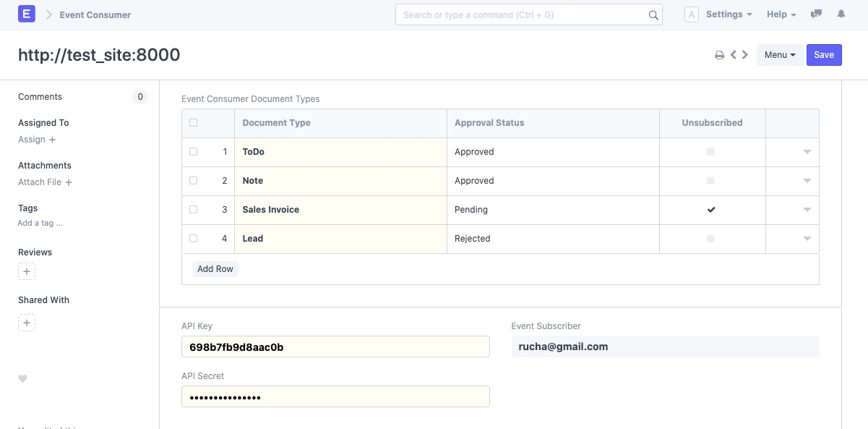This screenshot has width=868, height=429.
Task: Open the row dropdown arrow for Note
Action: click(807, 181)
